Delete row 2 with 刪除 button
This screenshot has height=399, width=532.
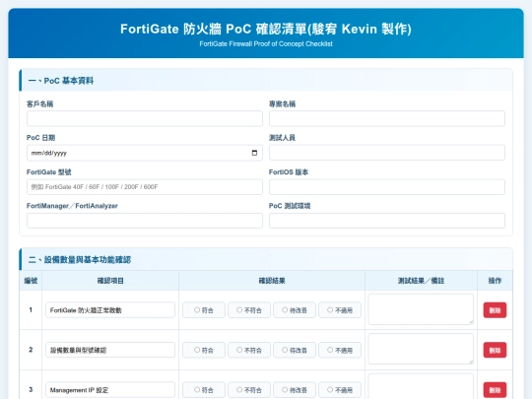[495, 350]
